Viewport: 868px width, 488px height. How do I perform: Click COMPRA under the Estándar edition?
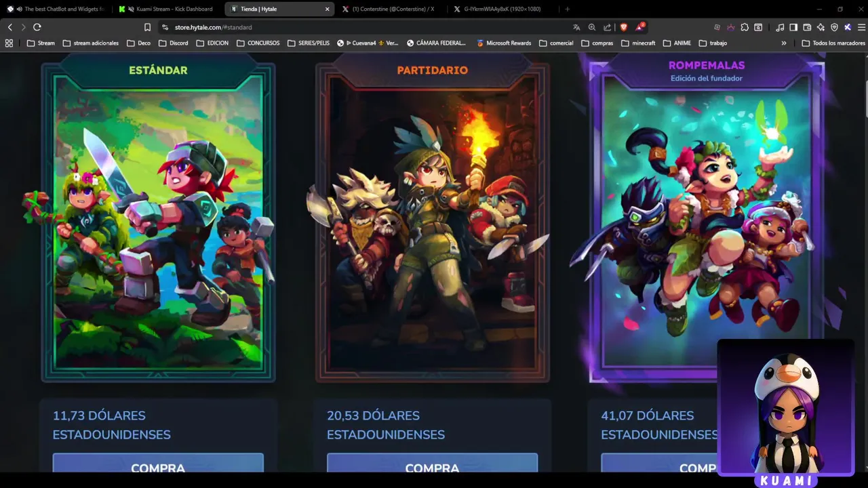[x=158, y=464]
